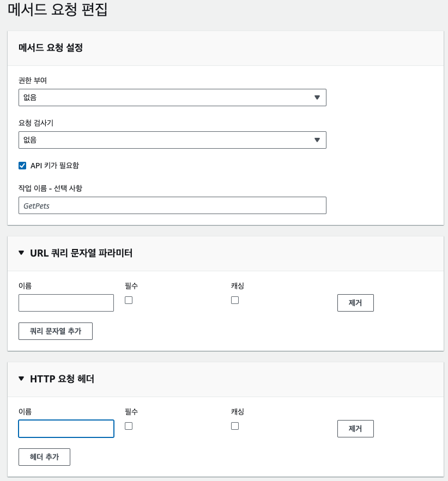Focus the 작업 이름 field showing GetPets

point(172,205)
